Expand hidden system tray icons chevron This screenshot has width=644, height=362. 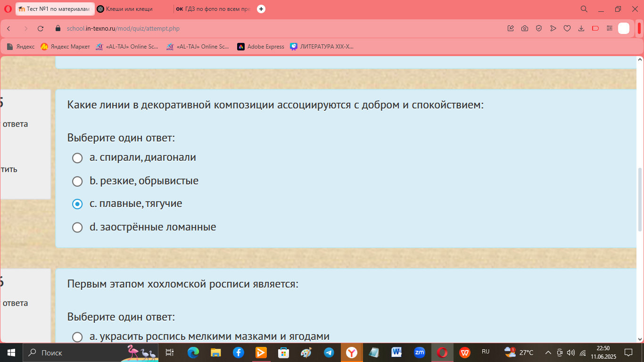(548, 352)
